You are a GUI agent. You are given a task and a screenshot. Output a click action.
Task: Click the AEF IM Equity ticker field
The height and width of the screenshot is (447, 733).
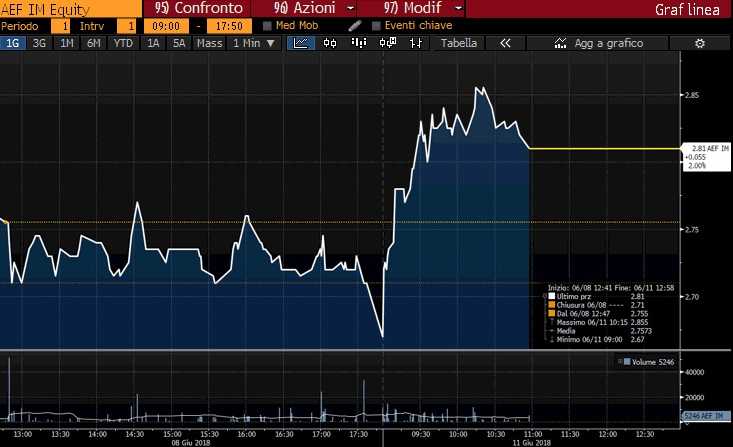71,9
